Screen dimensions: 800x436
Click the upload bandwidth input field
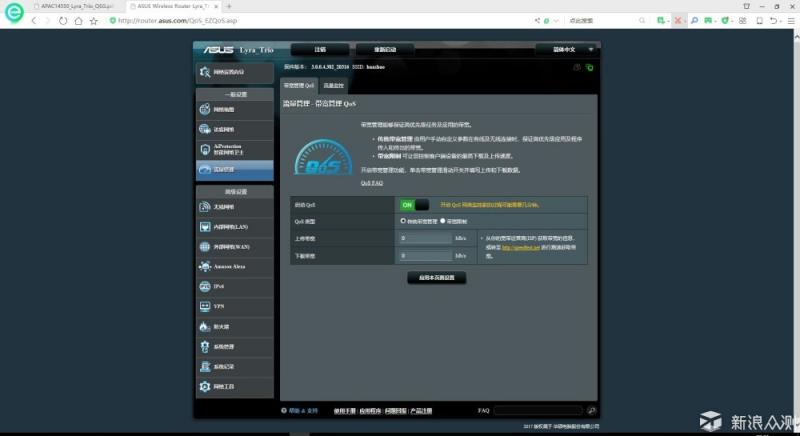pos(426,238)
